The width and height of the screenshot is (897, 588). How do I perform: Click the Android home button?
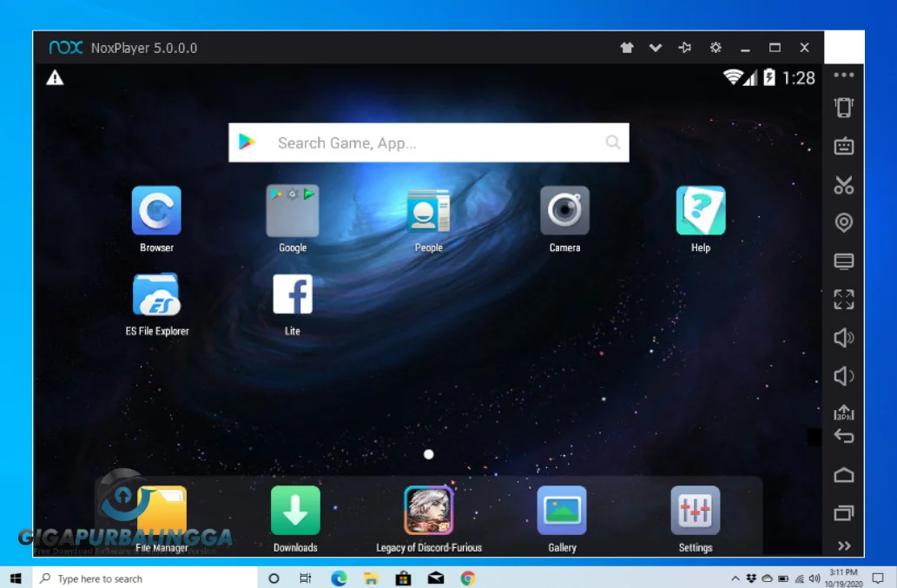844,475
